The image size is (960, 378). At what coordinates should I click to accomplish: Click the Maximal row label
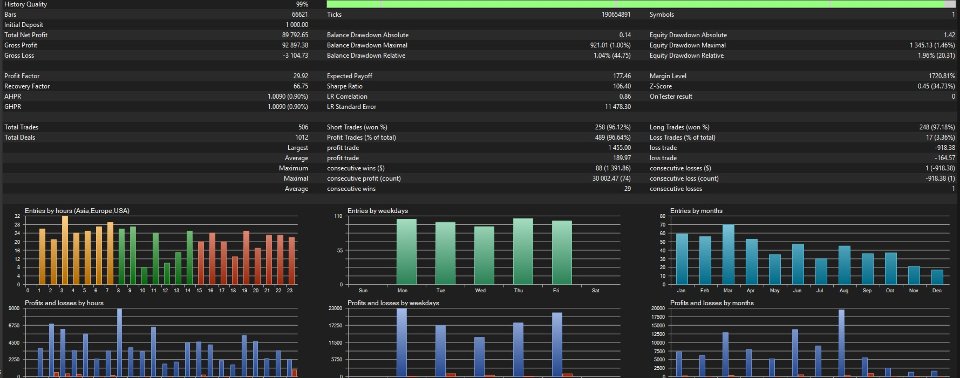click(x=295, y=179)
